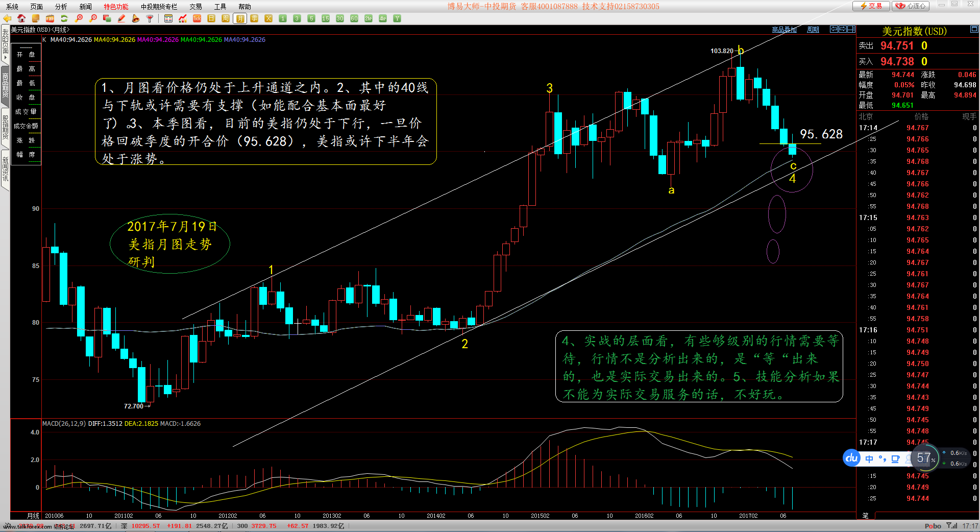Select the 股指期货 side tab
This screenshot has height=532, width=980.
point(6,128)
